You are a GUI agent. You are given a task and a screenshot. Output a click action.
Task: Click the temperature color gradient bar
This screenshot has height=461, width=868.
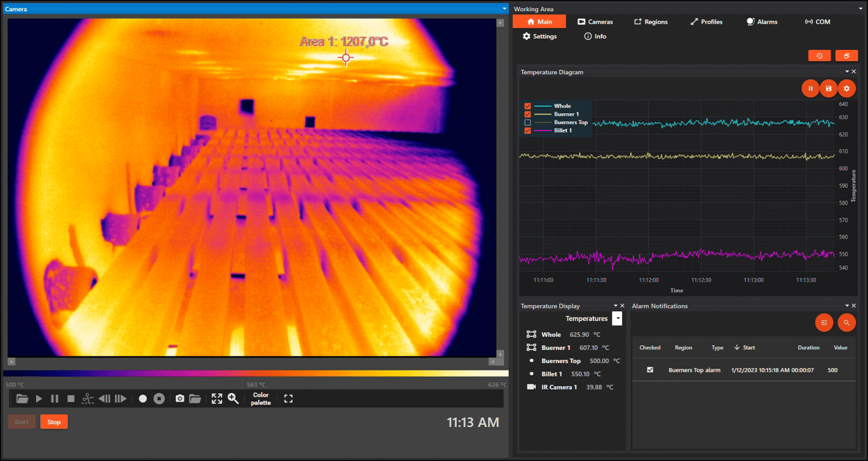click(254, 373)
